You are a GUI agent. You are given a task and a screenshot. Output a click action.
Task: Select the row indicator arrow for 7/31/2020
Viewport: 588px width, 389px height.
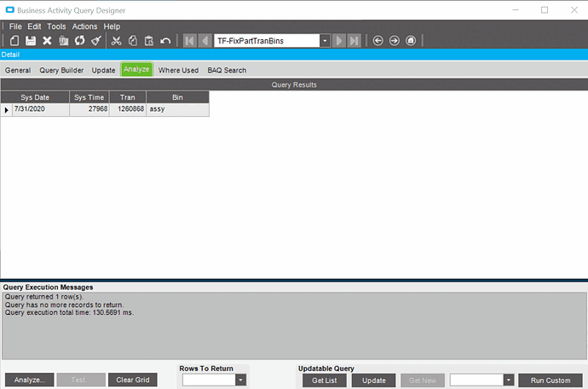[x=6, y=110]
